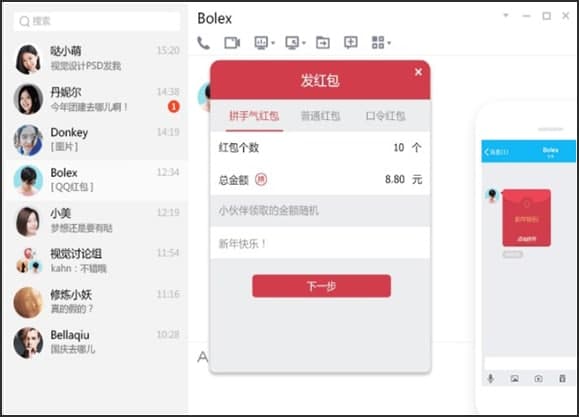Image resolution: width=579 pixels, height=417 pixels.
Task: Click the 视觉讨论组 group avatar
Action: pyautogui.click(x=28, y=261)
